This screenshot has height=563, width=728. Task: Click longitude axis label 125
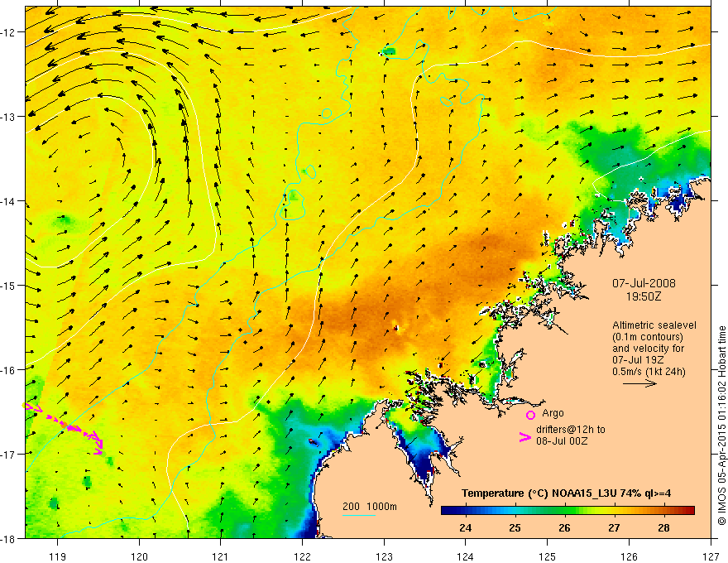548,556
